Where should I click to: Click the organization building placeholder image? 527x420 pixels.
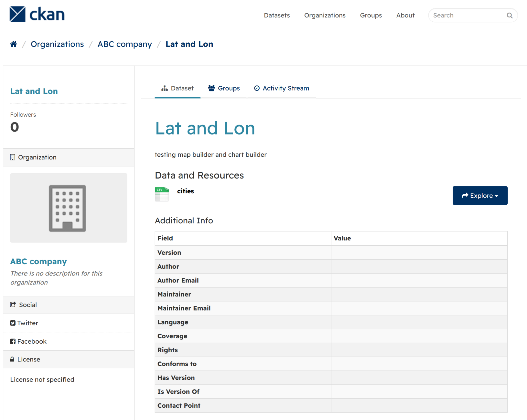pos(69,208)
